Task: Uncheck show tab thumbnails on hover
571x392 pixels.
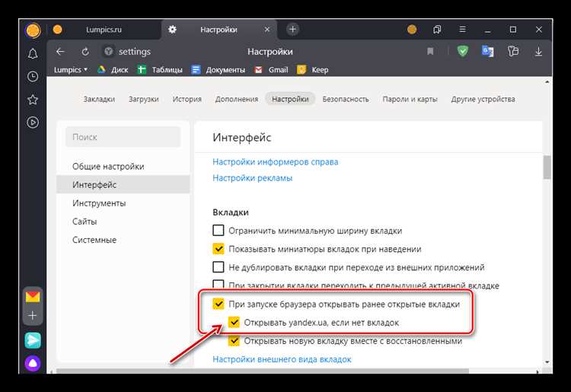Action: click(x=219, y=249)
